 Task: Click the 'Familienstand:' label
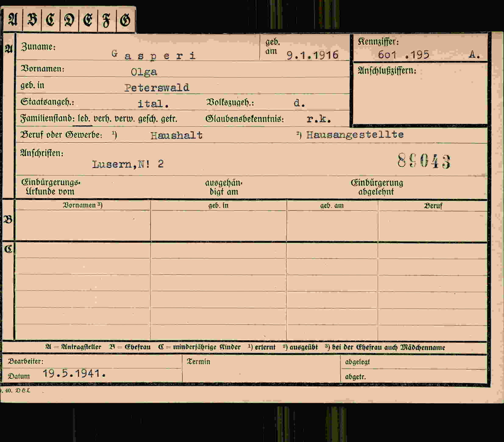click(x=48, y=119)
